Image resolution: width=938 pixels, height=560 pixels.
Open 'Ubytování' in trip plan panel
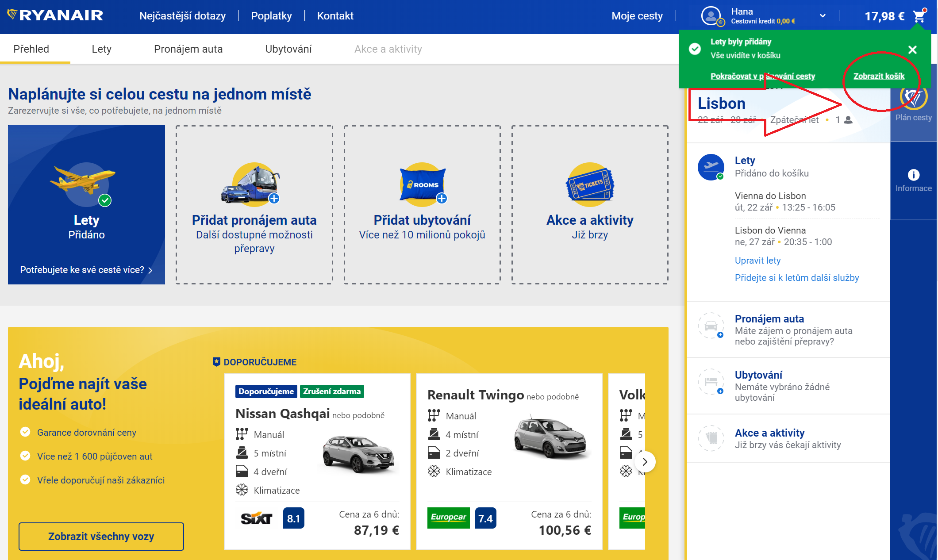point(758,375)
